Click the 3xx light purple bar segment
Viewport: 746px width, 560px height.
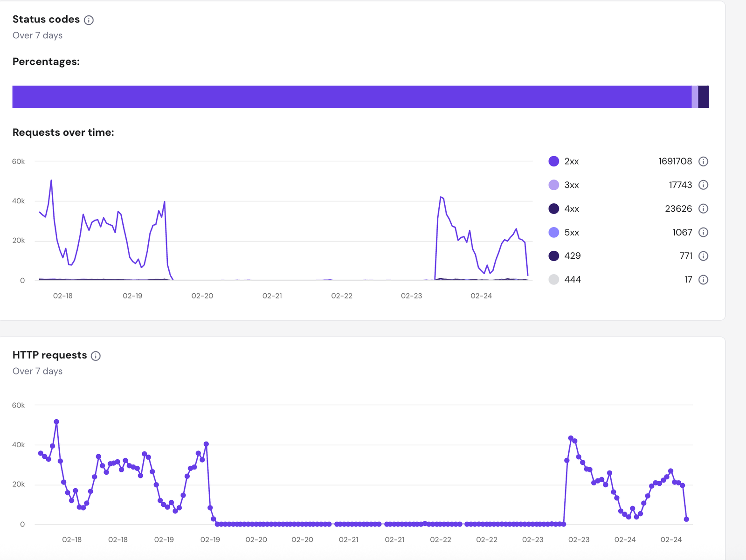click(x=695, y=97)
